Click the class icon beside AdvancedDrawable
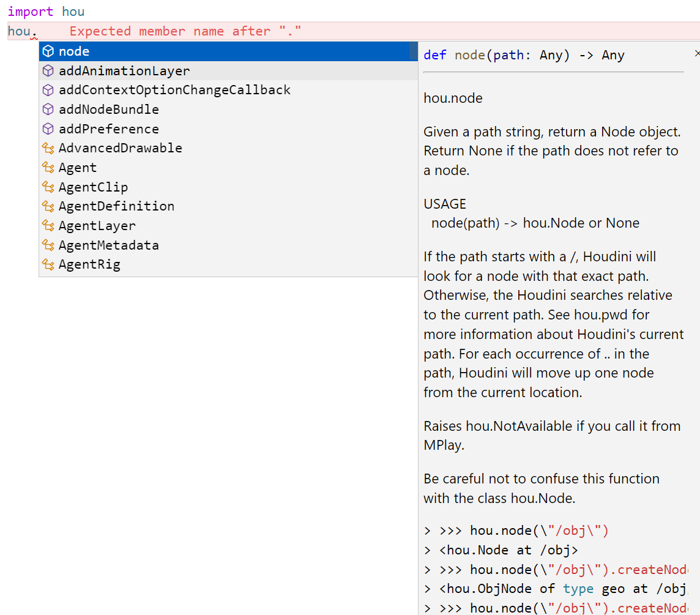Screen dimensions: 700x615 click(48, 147)
